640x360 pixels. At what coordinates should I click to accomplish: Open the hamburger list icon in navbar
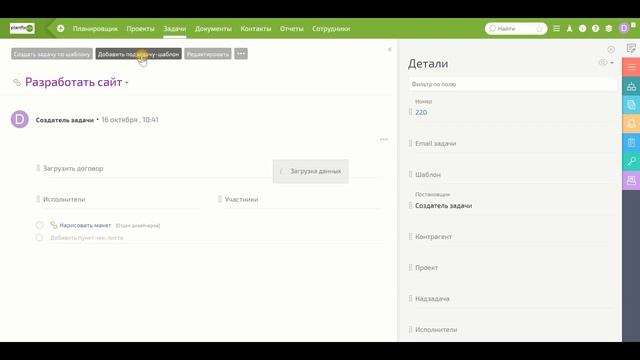[x=556, y=29]
